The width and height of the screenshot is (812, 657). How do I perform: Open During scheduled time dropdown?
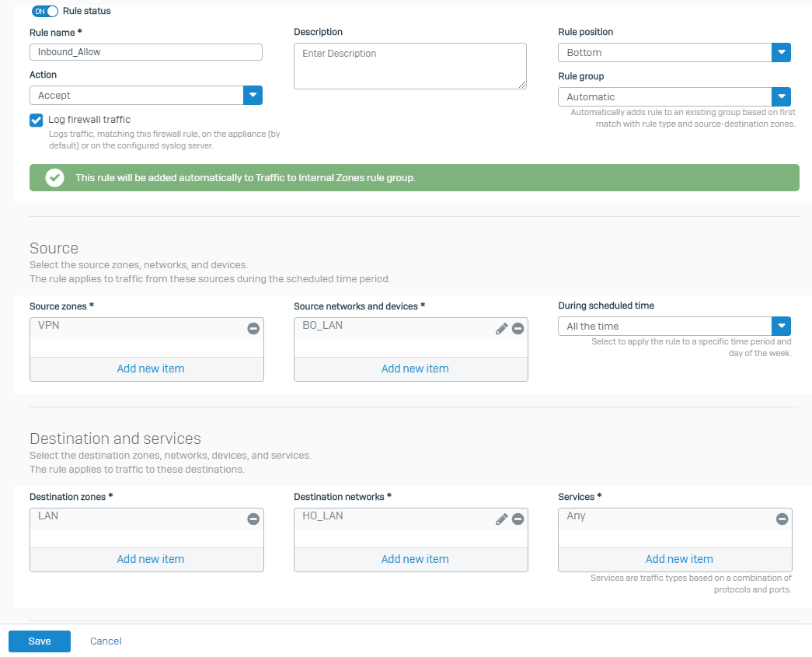tap(781, 327)
